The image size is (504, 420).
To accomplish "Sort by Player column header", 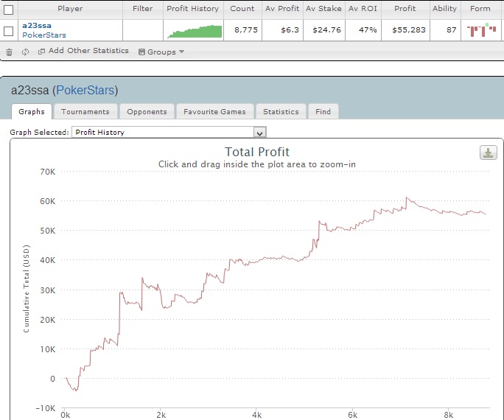I will [70, 9].
